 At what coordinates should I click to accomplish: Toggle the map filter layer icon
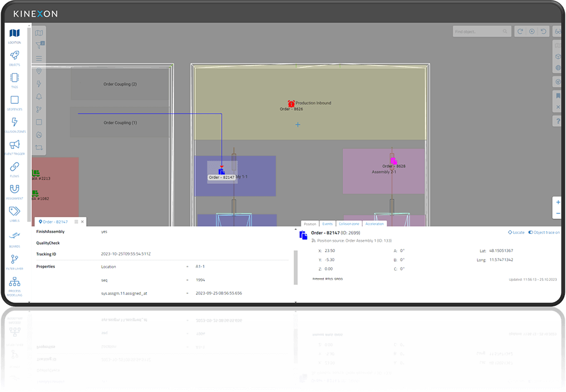[x=39, y=44]
